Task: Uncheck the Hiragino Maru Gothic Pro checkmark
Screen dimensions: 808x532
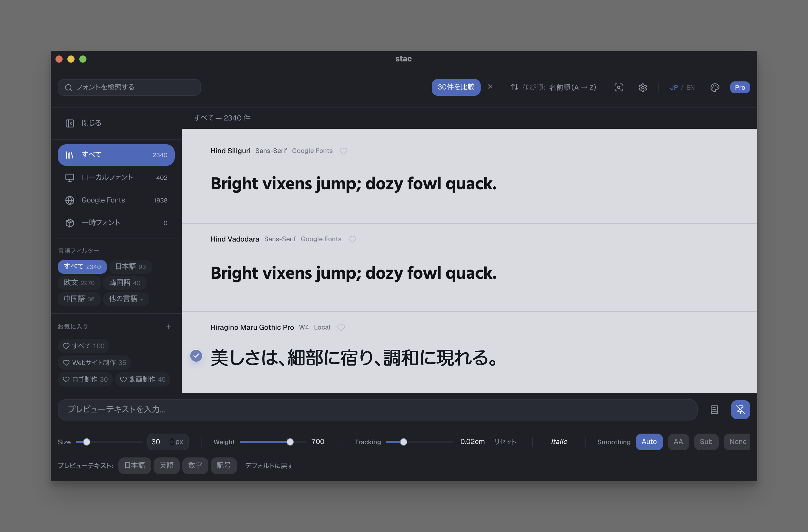Action: [196, 356]
